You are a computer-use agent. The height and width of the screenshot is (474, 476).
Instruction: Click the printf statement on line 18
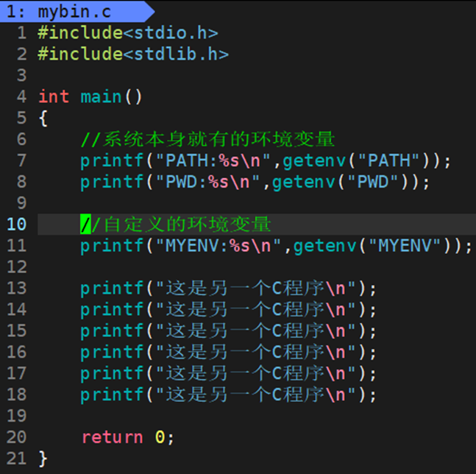click(228, 395)
